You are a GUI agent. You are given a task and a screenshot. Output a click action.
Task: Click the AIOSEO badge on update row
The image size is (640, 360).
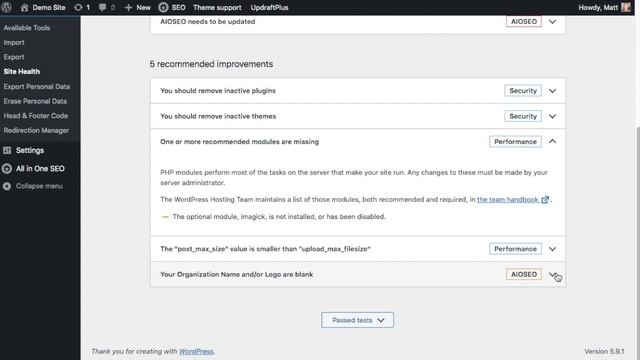524,22
